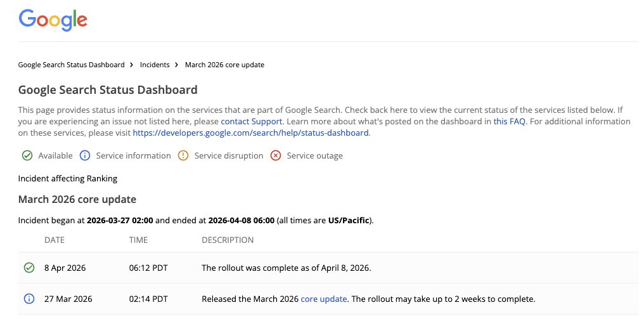Click the rollout was complete description
Image resolution: width=644 pixels, height=319 pixels.
point(287,268)
